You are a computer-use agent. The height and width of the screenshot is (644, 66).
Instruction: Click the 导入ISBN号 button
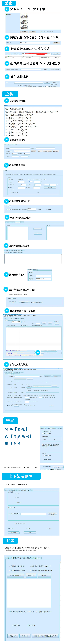(52, 514)
